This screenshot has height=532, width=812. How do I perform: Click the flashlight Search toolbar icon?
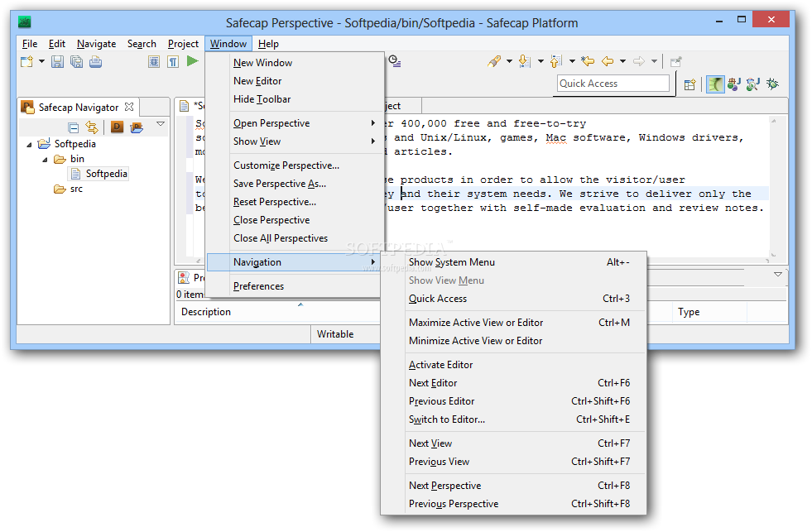(x=494, y=61)
